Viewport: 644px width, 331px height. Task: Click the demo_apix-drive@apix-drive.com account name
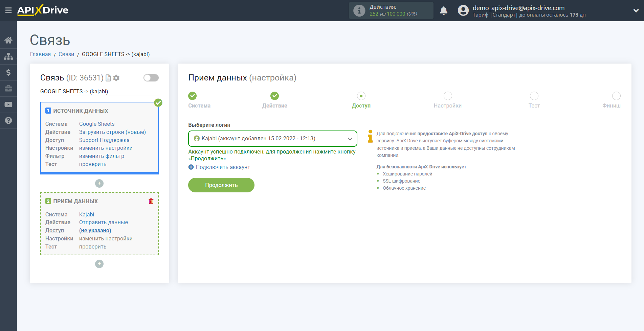tap(518, 8)
